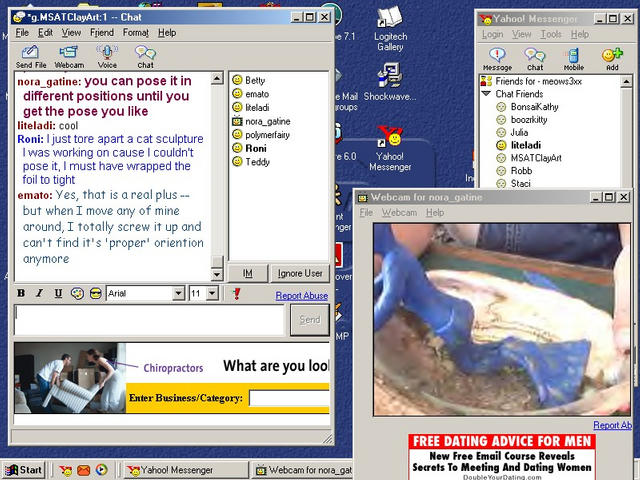Open the Edit menu in chat window

pos(45,33)
